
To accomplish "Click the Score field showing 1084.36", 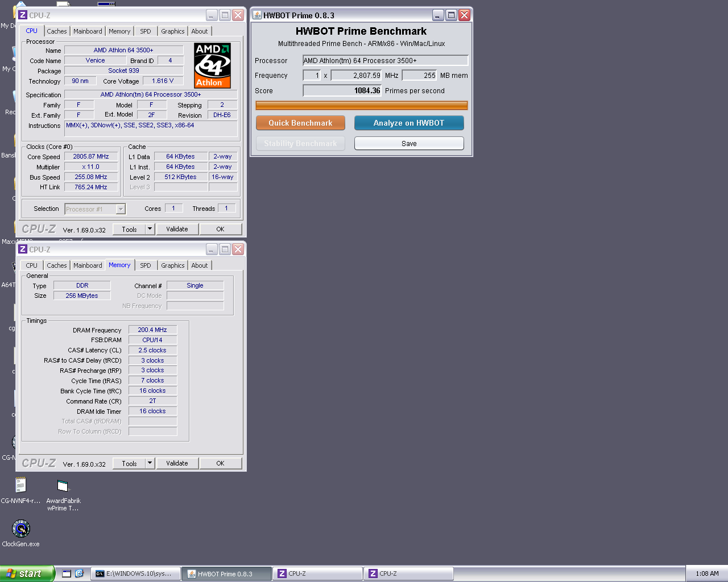I will click(342, 90).
